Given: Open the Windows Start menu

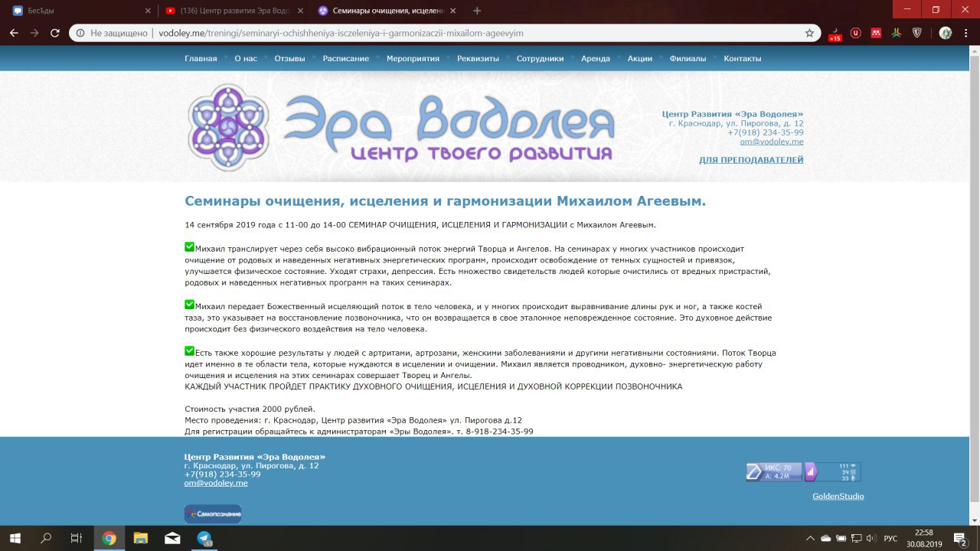Looking at the screenshot, I should click(15, 538).
